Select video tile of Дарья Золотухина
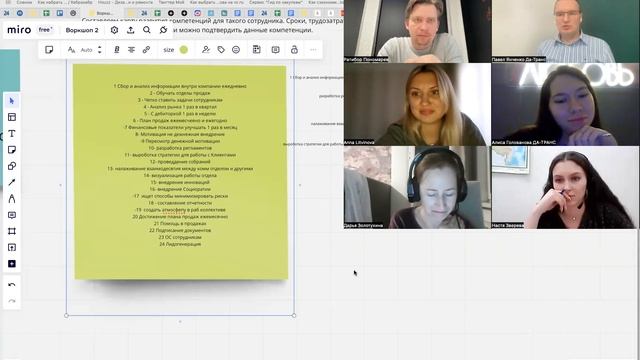The width and height of the screenshot is (640, 360). click(x=417, y=187)
